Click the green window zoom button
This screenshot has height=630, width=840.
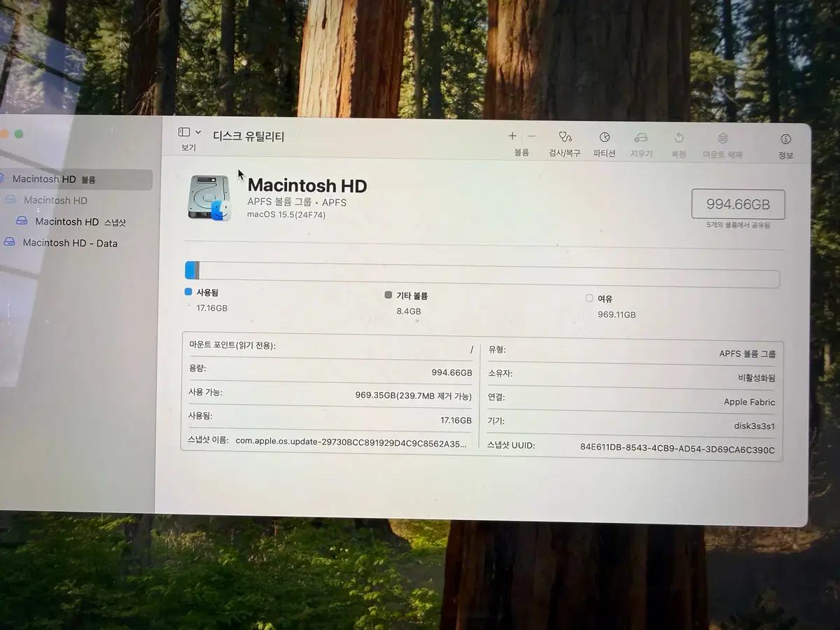coord(19,134)
